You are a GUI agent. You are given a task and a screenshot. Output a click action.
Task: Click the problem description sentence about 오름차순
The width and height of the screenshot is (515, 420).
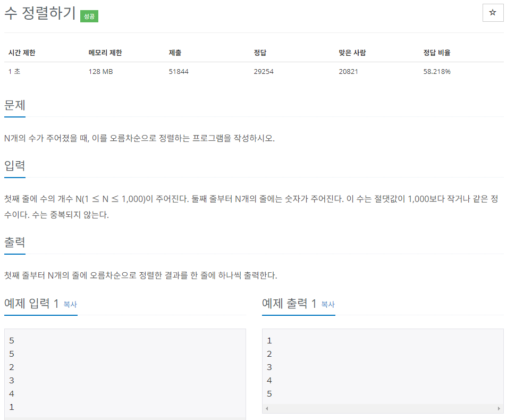tap(139, 138)
